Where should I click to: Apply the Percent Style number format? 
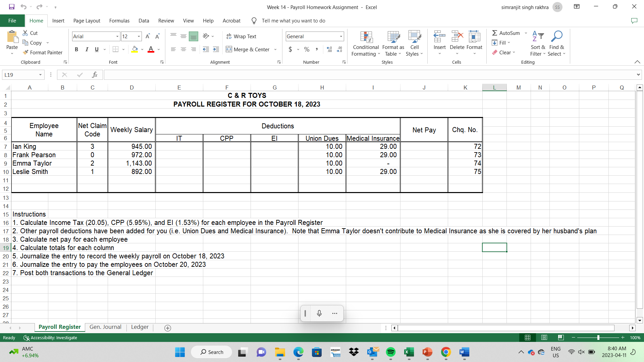tap(306, 49)
